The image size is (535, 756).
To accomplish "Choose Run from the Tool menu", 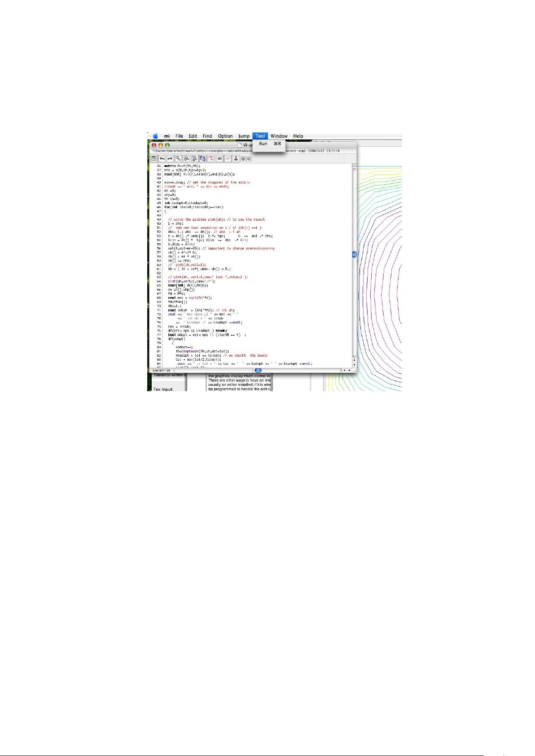I will 263,144.
